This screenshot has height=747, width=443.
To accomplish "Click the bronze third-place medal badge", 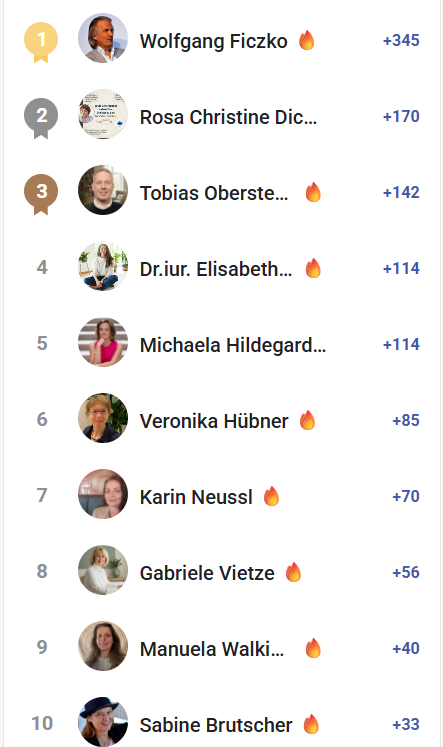I will 41,194.
